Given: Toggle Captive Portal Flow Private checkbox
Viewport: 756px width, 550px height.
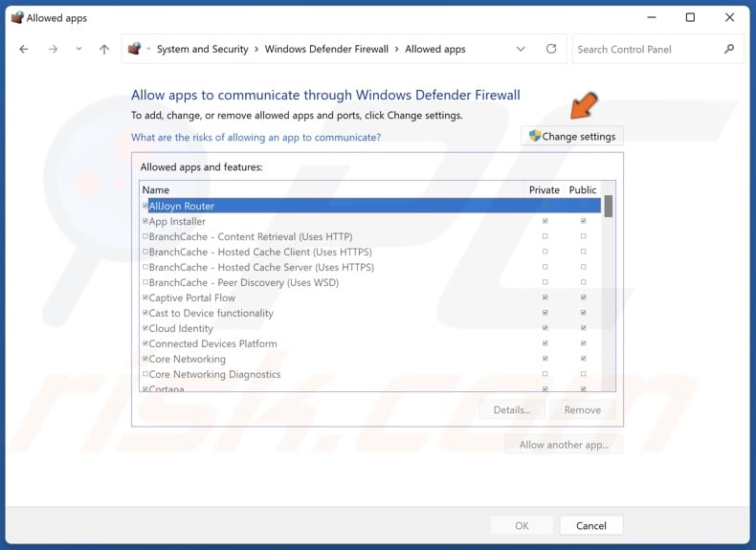Looking at the screenshot, I should (545, 297).
